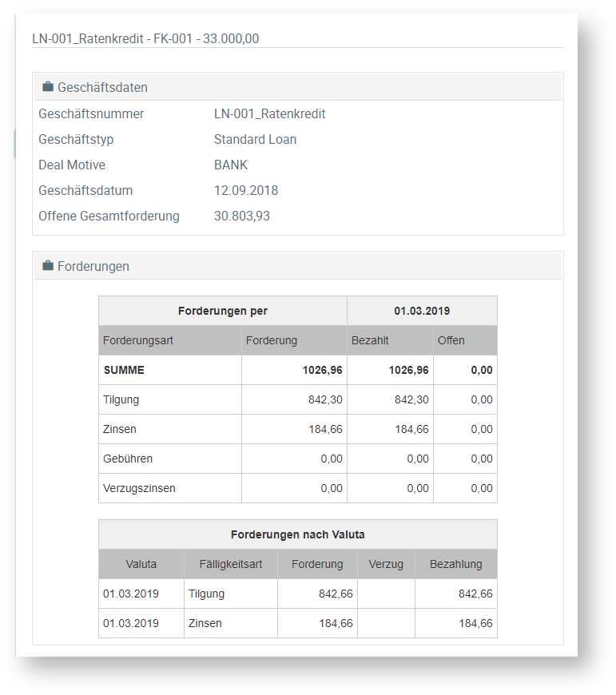Image resolution: width=616 pixels, height=695 pixels.
Task: Select the SUMME row label
Action: point(124,370)
